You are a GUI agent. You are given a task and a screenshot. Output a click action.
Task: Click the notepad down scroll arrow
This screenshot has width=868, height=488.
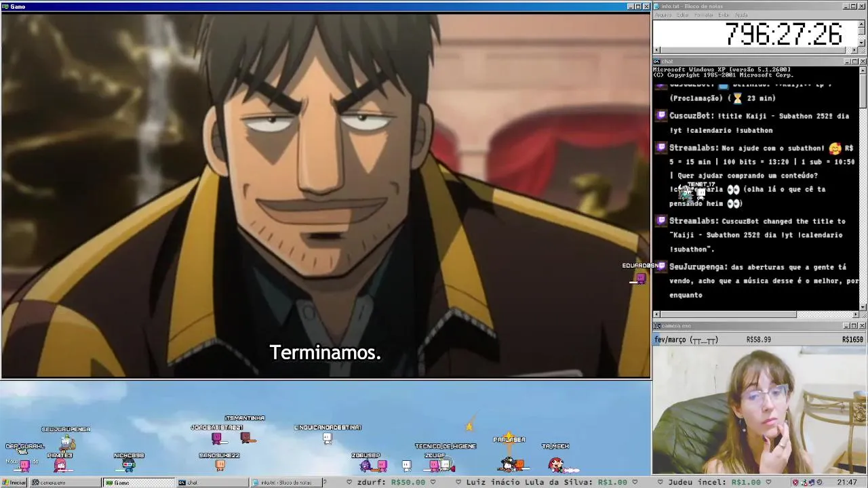pyautogui.click(x=862, y=42)
